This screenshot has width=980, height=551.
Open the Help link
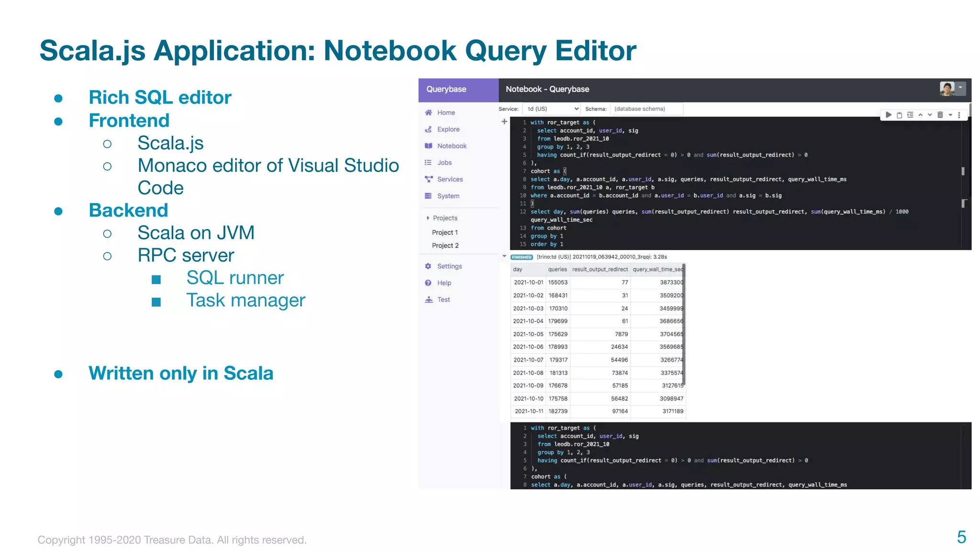(444, 283)
